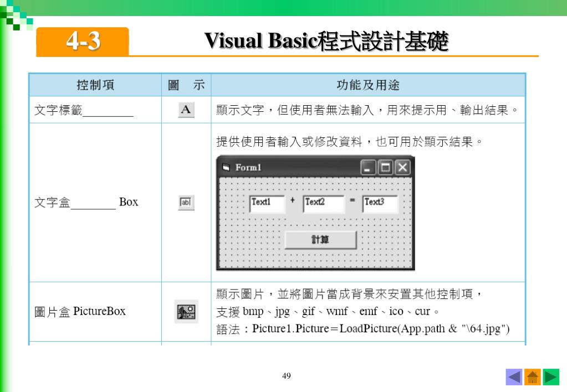Viewport: 567px width, 392px height.
Task: Click the Form1 window title icon
Action: click(226, 167)
